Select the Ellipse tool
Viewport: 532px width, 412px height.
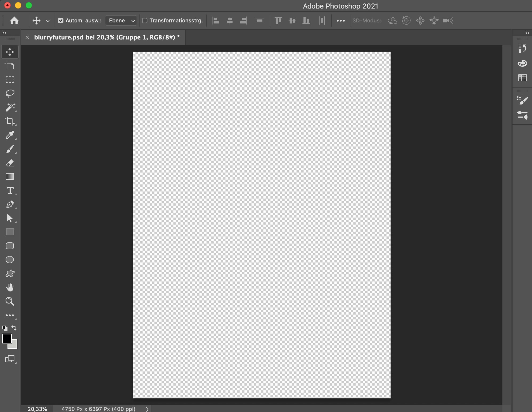(x=10, y=260)
